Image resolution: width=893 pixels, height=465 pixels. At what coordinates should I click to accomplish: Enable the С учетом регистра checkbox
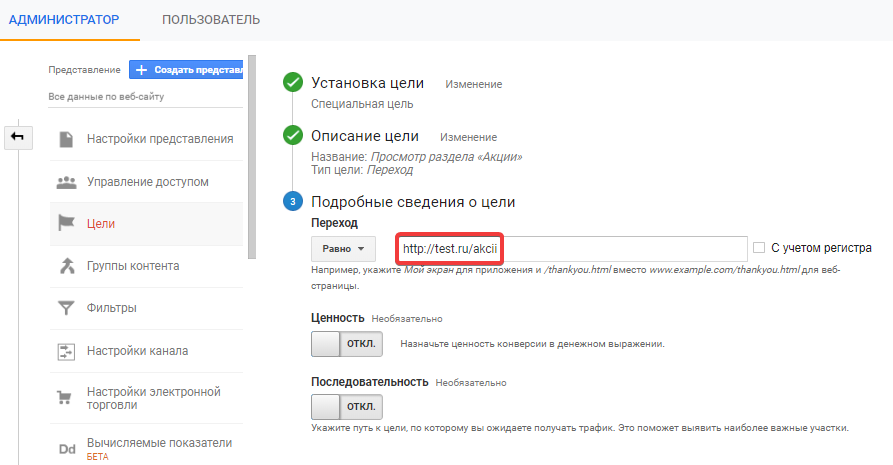pos(759,248)
